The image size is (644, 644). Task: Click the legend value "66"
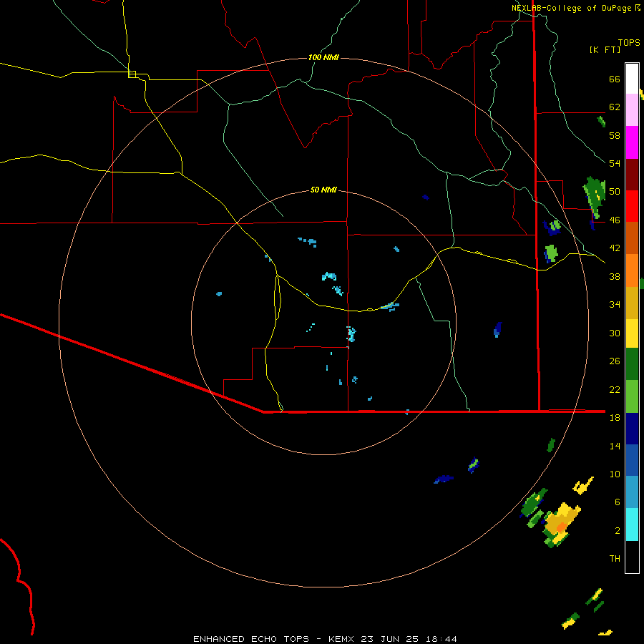tap(615, 79)
